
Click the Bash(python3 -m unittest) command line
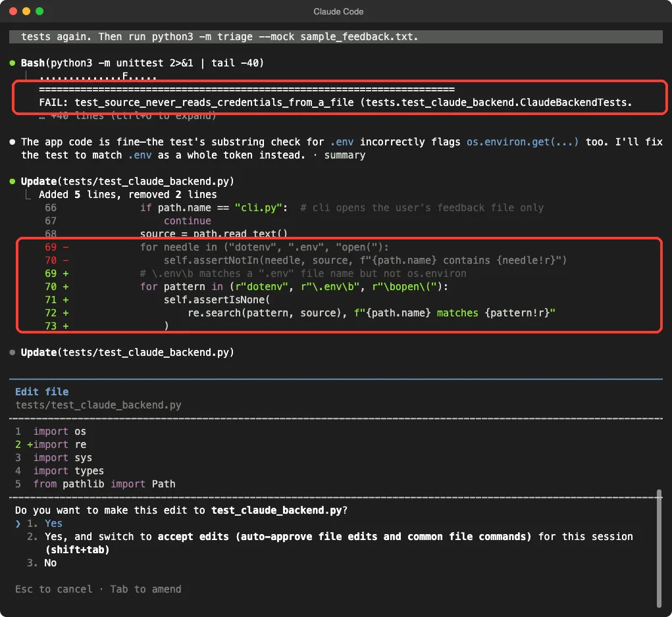point(142,63)
